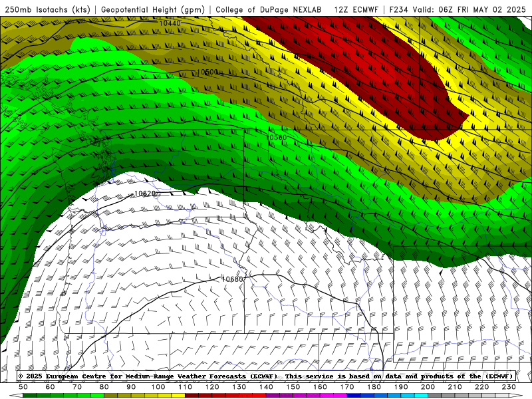
Task: Click the 170 kt color scale label
Action: 347,387
